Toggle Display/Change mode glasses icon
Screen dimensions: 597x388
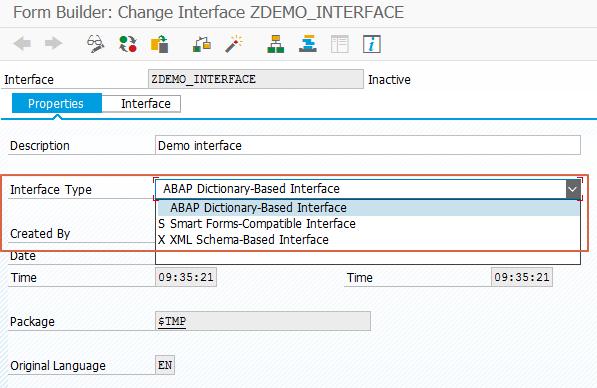96,44
